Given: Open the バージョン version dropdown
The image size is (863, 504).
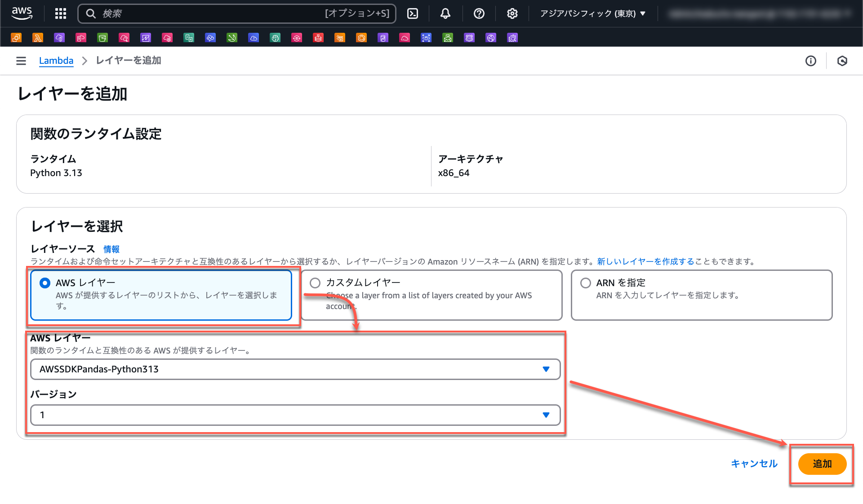Looking at the screenshot, I should [295, 415].
